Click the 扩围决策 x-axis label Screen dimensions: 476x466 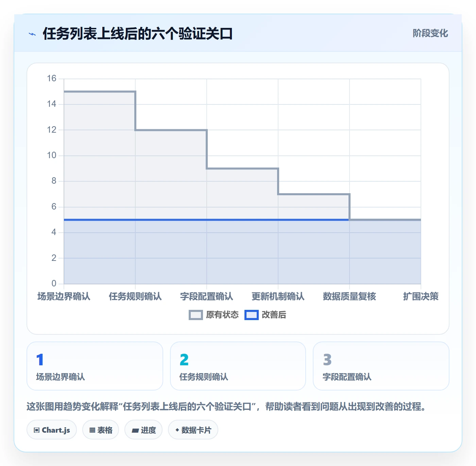[x=421, y=297]
